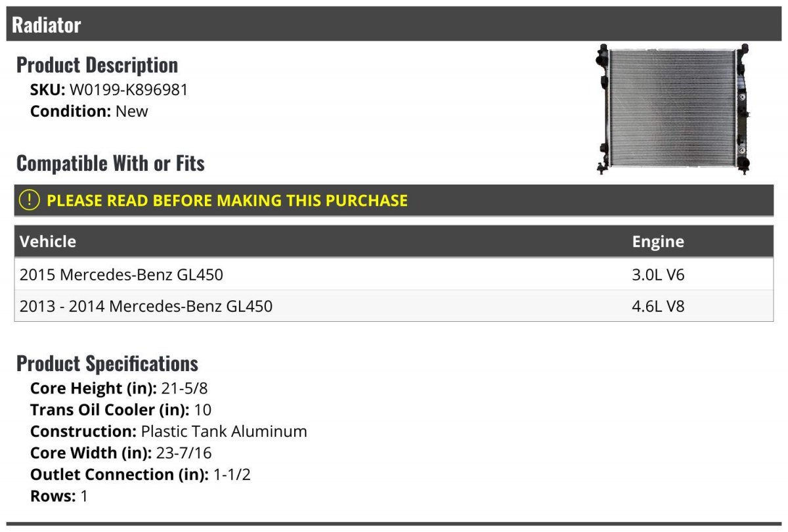The height and width of the screenshot is (532, 788).
Task: Click the 3.0L V6 engine cell
Action: click(x=658, y=275)
